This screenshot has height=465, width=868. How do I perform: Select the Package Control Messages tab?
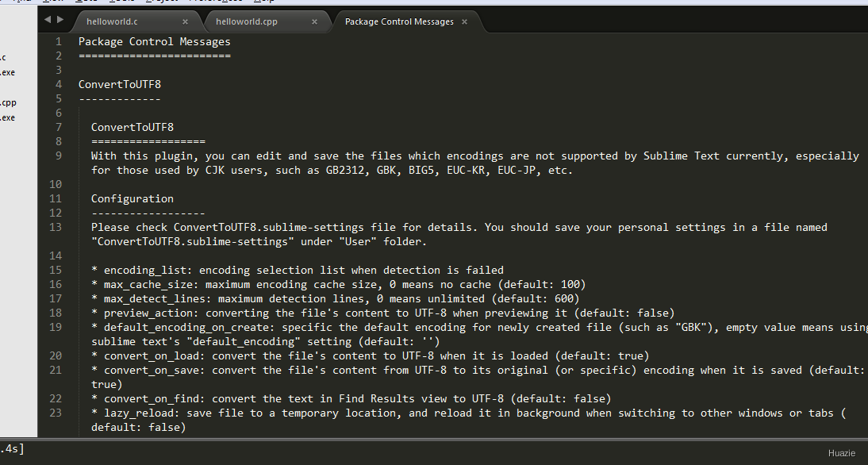[399, 22]
